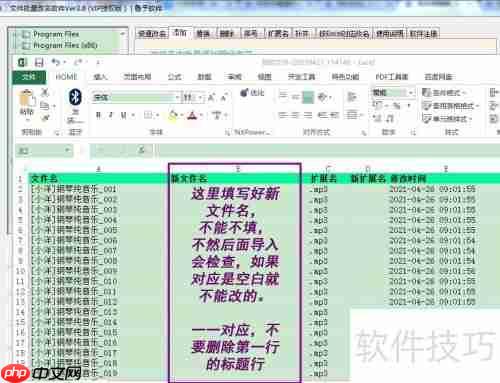Open 软件注册 tab in rename tool

point(423,34)
